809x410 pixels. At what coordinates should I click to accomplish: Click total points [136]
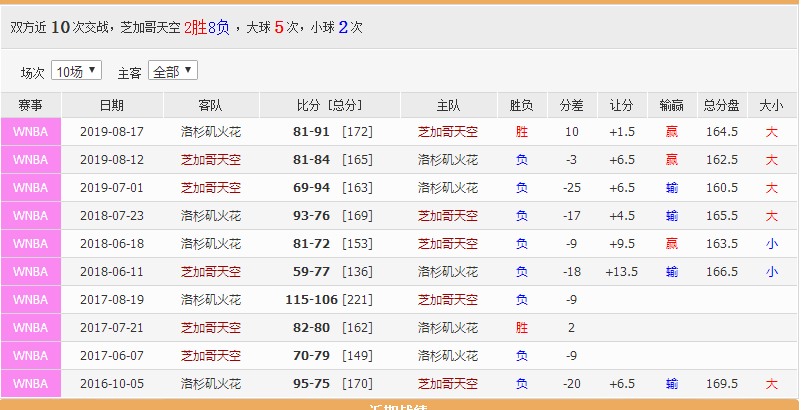[357, 271]
